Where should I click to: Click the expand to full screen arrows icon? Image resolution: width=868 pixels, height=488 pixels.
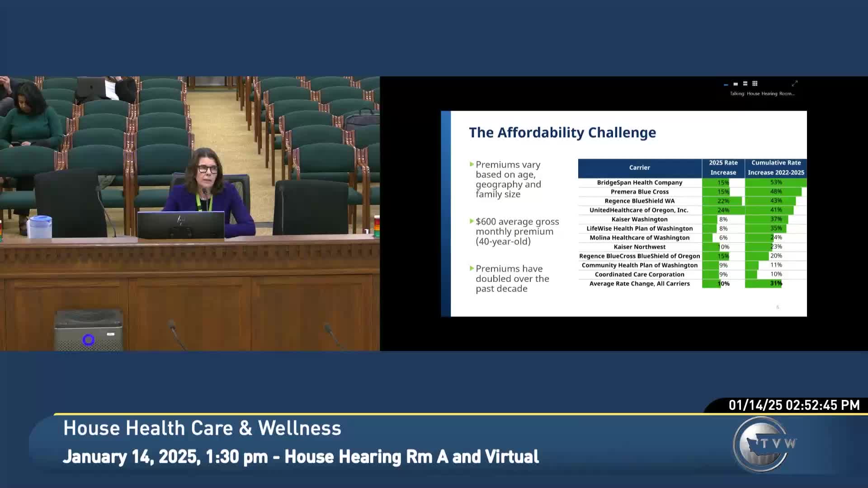[x=795, y=84]
